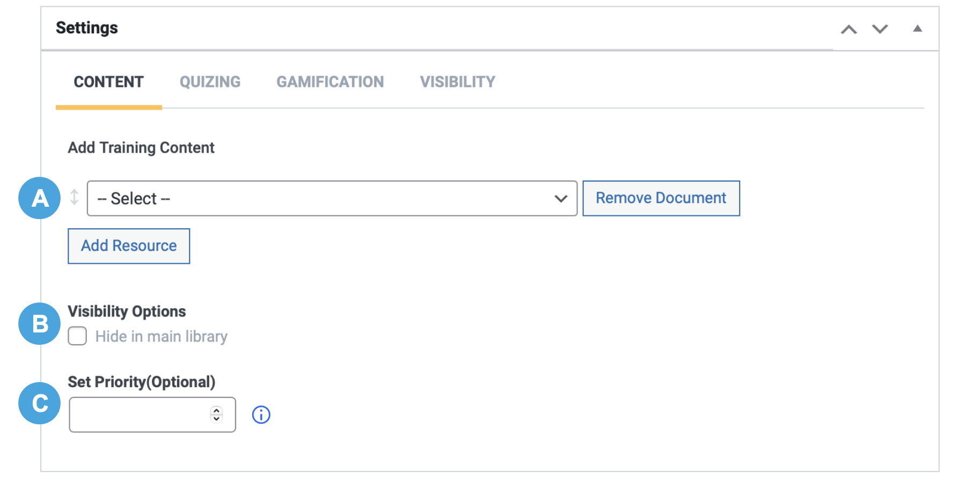Open the GAMIFICATION tab
Image resolution: width=980 pixels, height=478 pixels.
330,82
